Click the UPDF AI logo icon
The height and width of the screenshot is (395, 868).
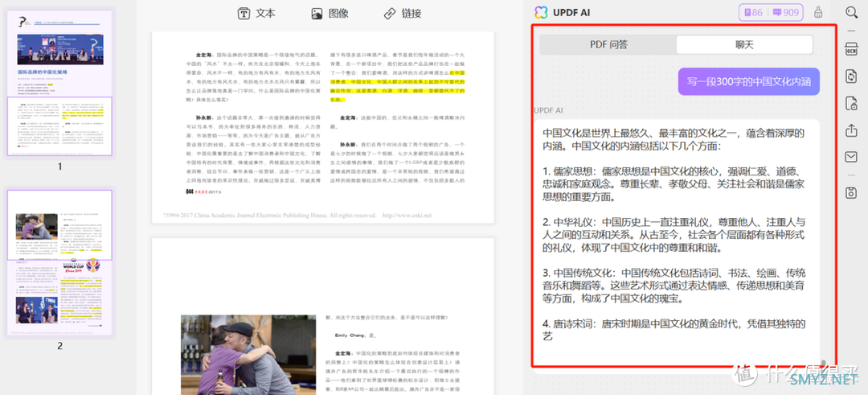click(541, 12)
